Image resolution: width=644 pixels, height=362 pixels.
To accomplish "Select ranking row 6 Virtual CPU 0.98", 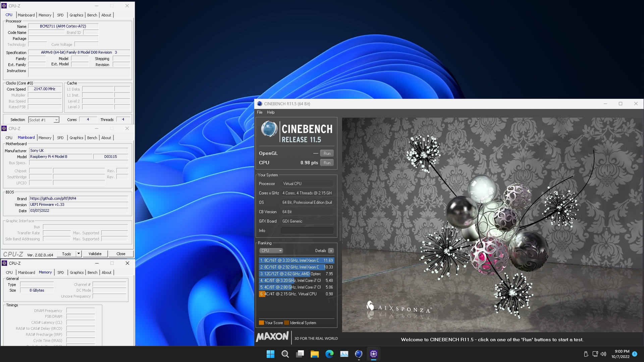I will click(x=297, y=294).
